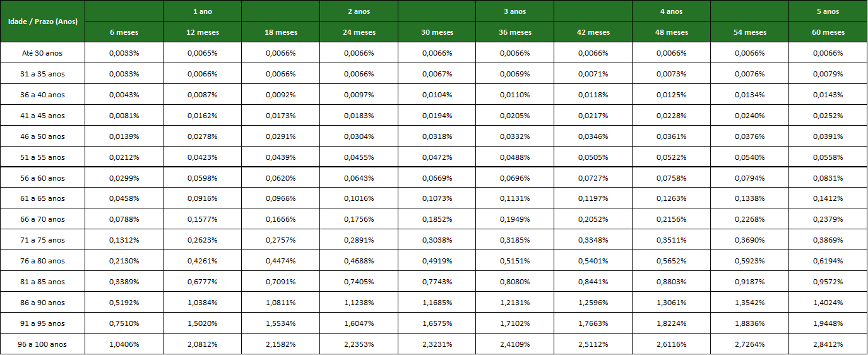Image resolution: width=868 pixels, height=355 pixels.
Task: Select the cell showing 0,5652%
Action: (x=671, y=261)
